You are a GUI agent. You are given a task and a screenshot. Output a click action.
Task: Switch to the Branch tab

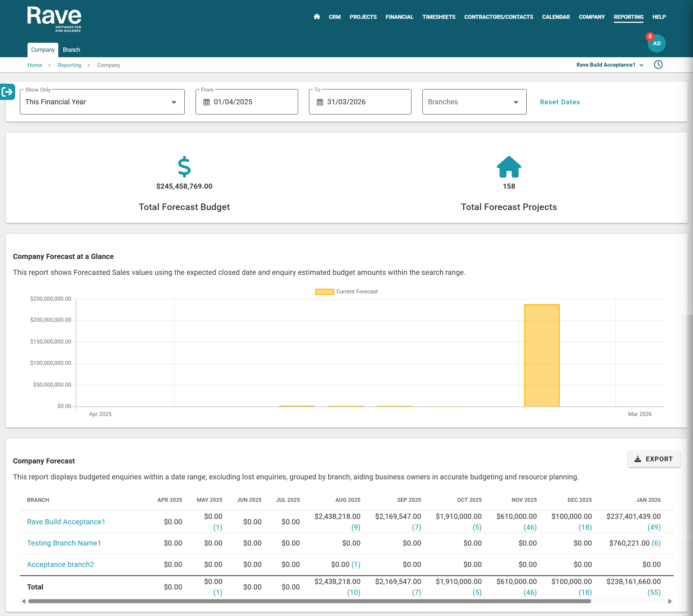point(71,50)
